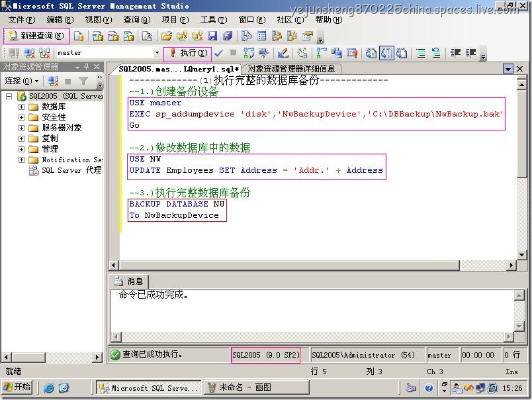Select Results to Text option
This screenshot has width=532, height=400.
371,53
